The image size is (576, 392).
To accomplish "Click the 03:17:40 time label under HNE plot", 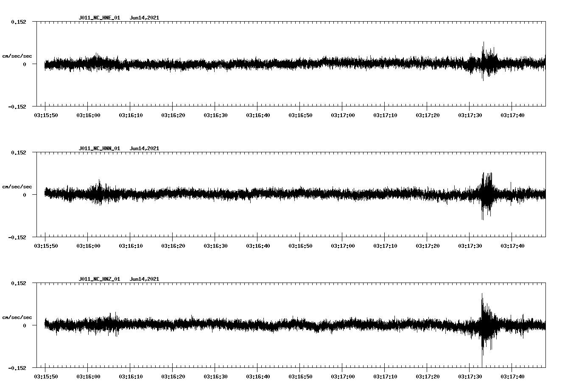I will (512, 115).
